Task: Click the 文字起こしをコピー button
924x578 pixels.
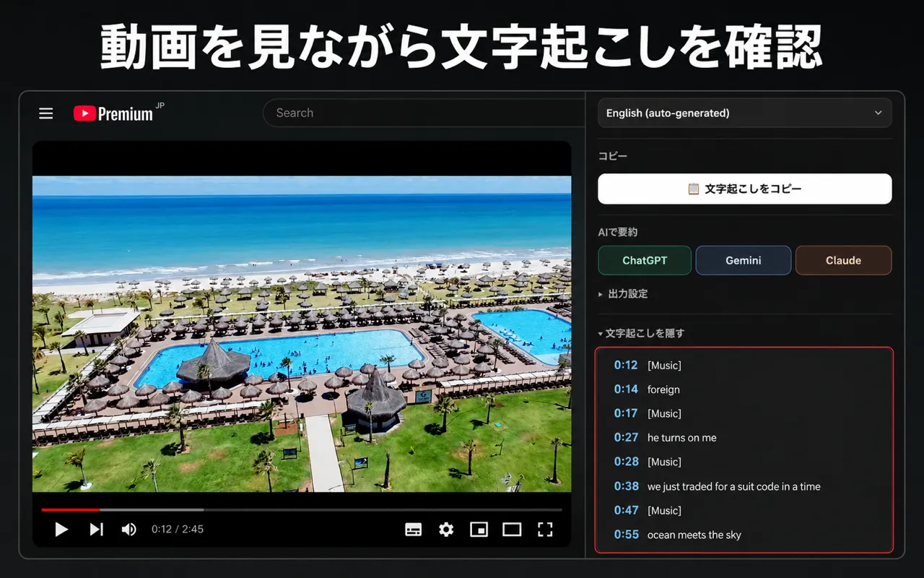Action: tap(744, 189)
